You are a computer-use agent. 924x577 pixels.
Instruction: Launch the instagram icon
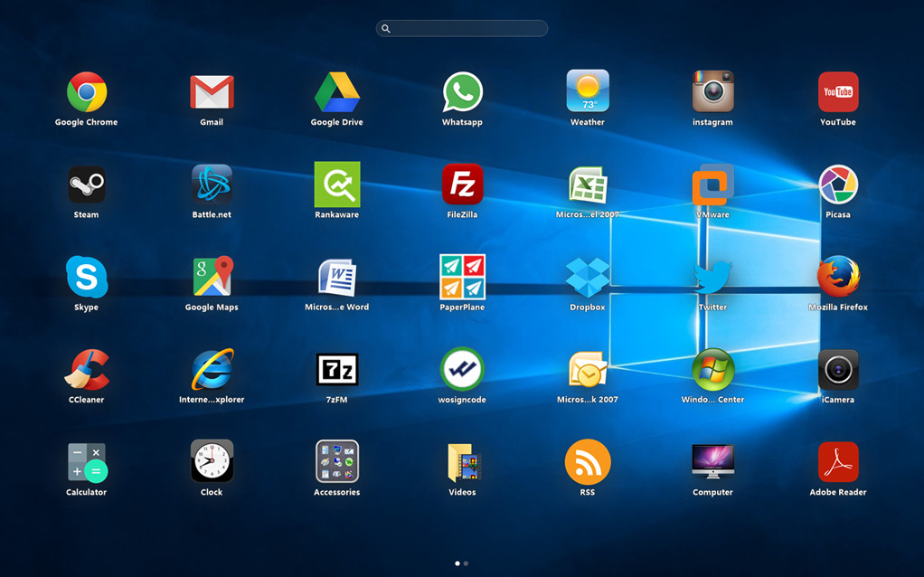tap(713, 91)
